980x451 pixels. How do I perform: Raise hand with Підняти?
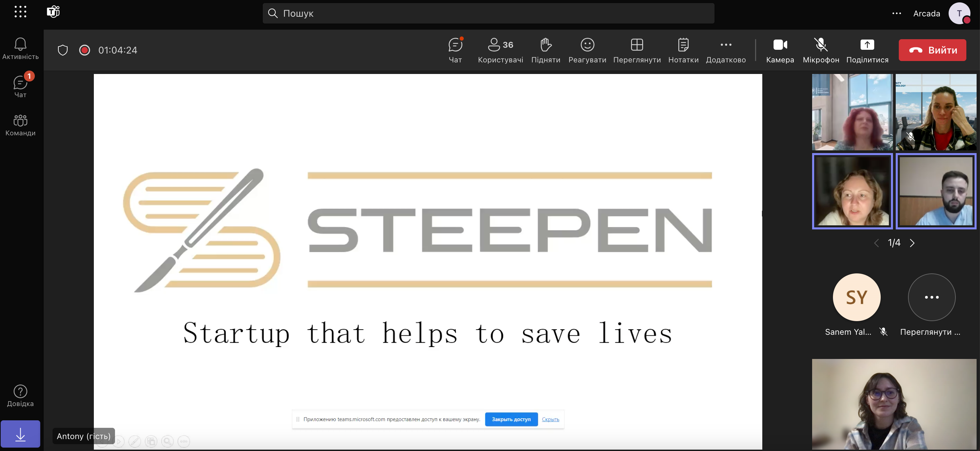(546, 50)
